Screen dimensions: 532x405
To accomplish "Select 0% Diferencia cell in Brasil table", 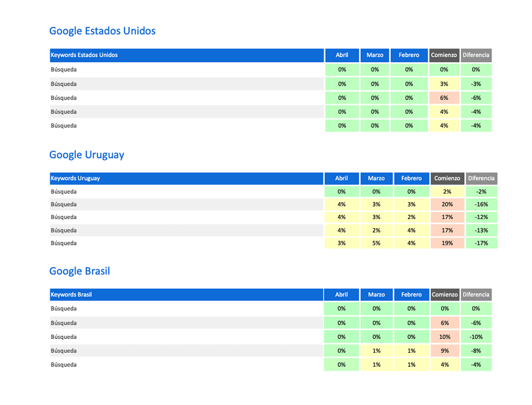I will pos(476,309).
